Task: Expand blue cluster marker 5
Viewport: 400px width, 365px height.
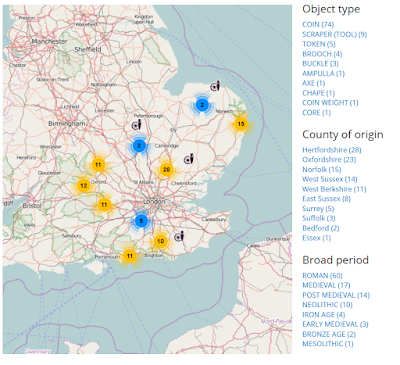Action: (x=141, y=221)
